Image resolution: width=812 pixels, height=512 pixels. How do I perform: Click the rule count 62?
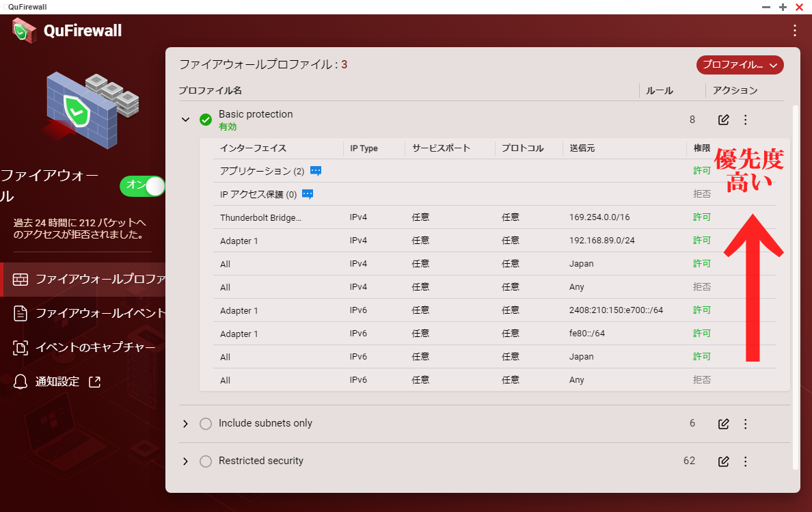coord(689,461)
